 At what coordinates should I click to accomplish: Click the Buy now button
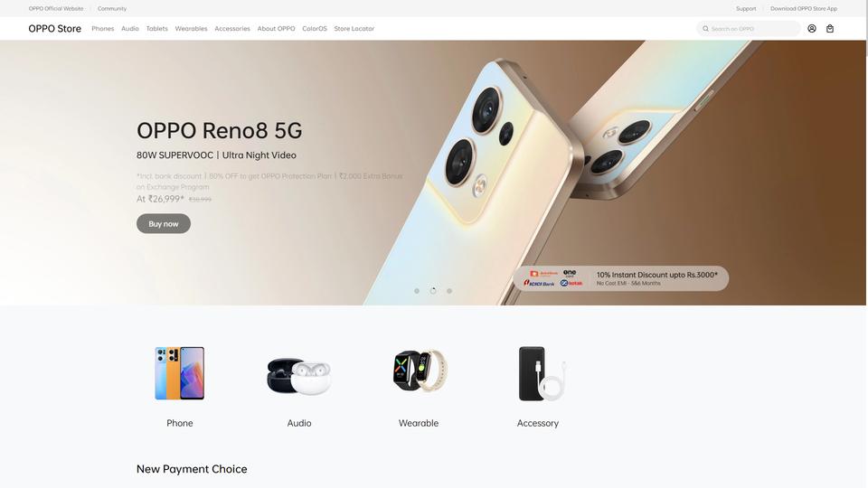click(x=164, y=223)
